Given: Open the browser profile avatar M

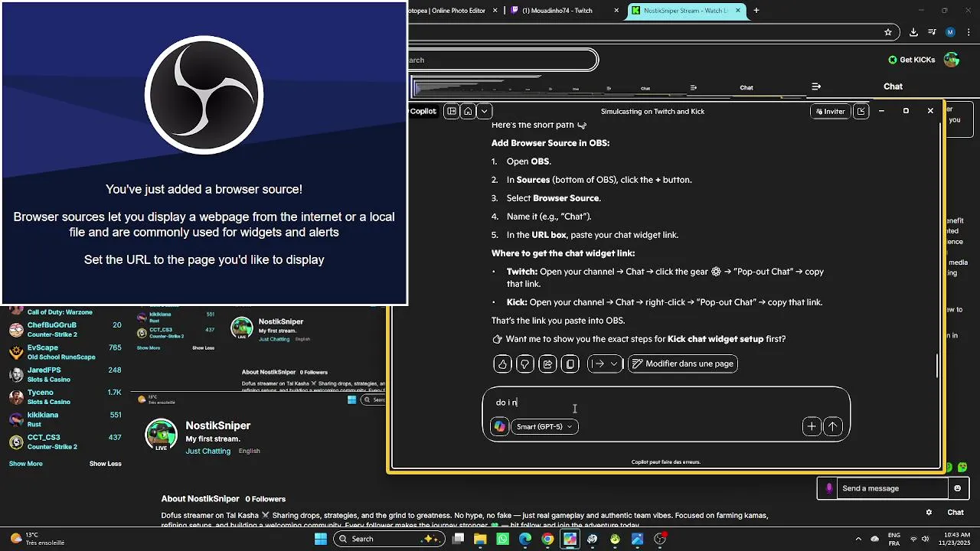Looking at the screenshot, I should [x=950, y=32].
